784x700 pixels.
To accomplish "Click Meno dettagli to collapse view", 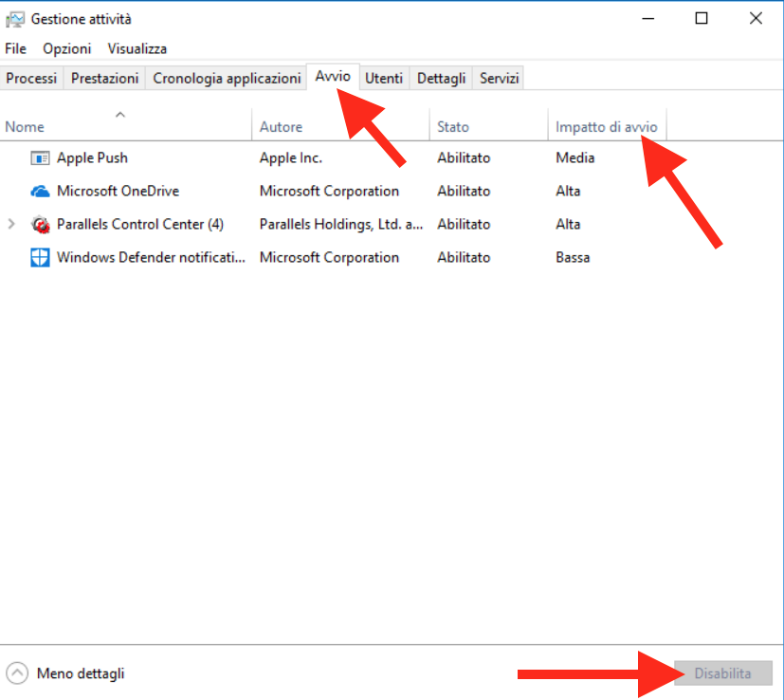I will (81, 673).
